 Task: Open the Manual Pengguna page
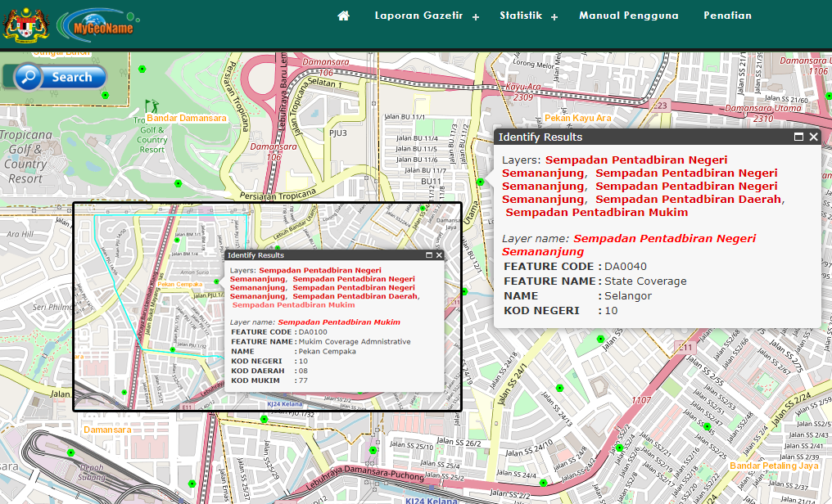629,16
